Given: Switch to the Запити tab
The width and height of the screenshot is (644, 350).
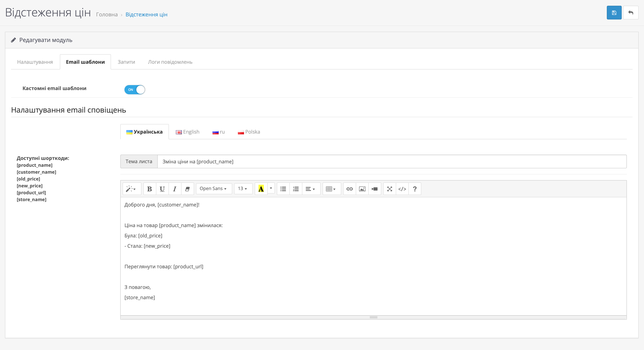Looking at the screenshot, I should tap(126, 62).
